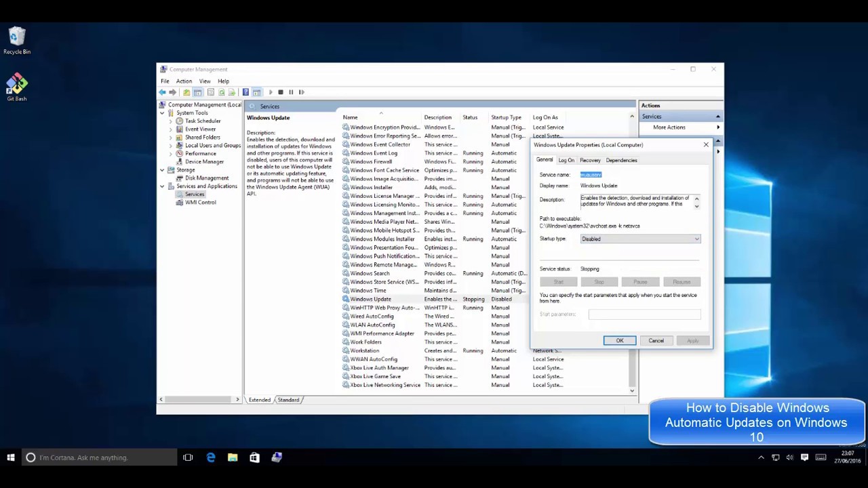Expand the Shared Folders node arrow
868x488 pixels.
point(170,138)
